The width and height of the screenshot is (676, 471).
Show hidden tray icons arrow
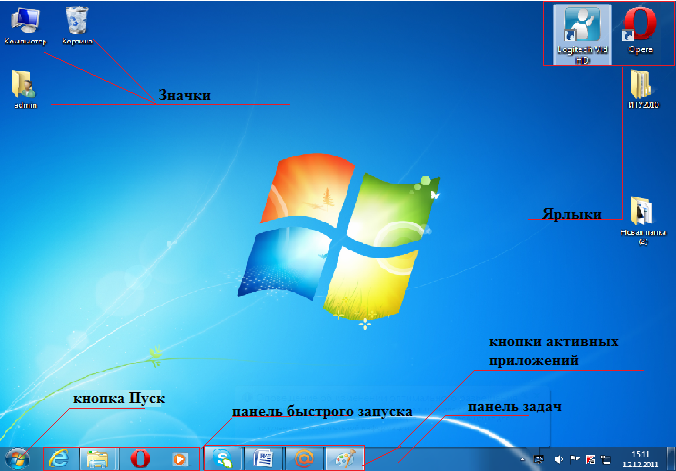click(x=523, y=459)
